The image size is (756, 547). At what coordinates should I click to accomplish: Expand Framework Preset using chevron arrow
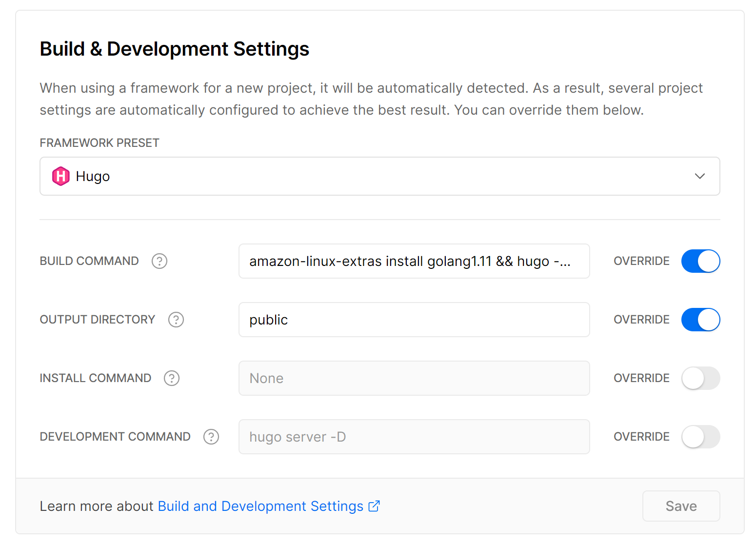699,176
